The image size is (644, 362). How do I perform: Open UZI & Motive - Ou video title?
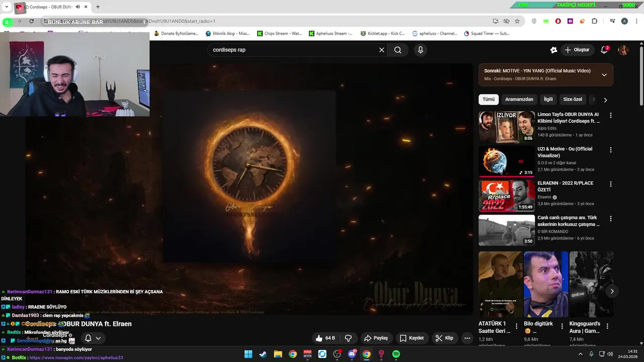(x=565, y=152)
